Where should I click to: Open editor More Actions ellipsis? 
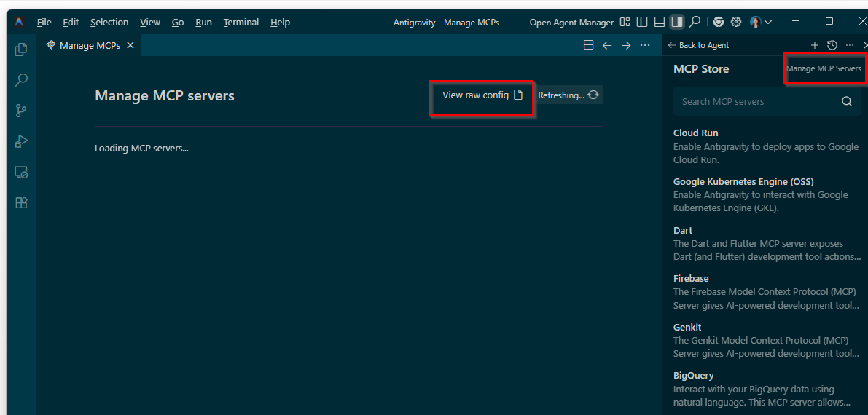pyautogui.click(x=645, y=45)
